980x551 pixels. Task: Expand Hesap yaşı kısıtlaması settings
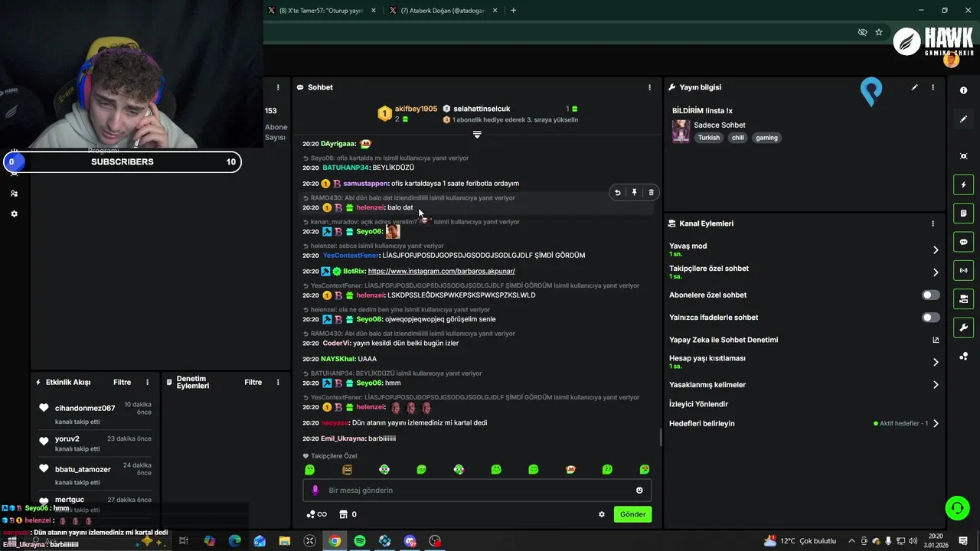[x=936, y=362]
